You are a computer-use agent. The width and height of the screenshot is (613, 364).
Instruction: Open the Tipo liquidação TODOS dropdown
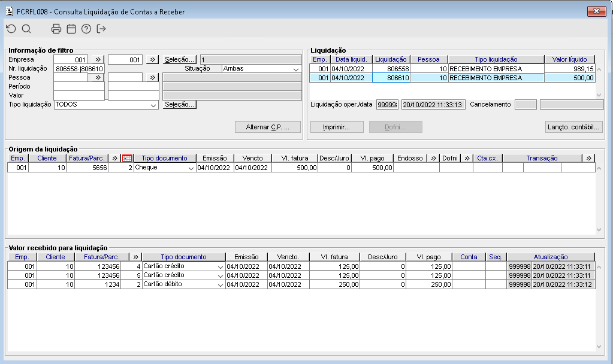(x=153, y=105)
